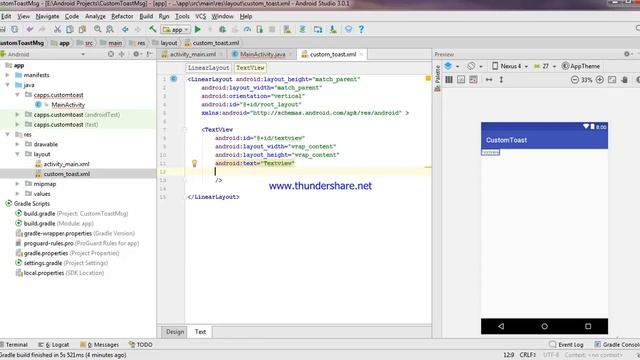Click the Copy icon in the toolbar
640x360 pixels.
(70, 29)
